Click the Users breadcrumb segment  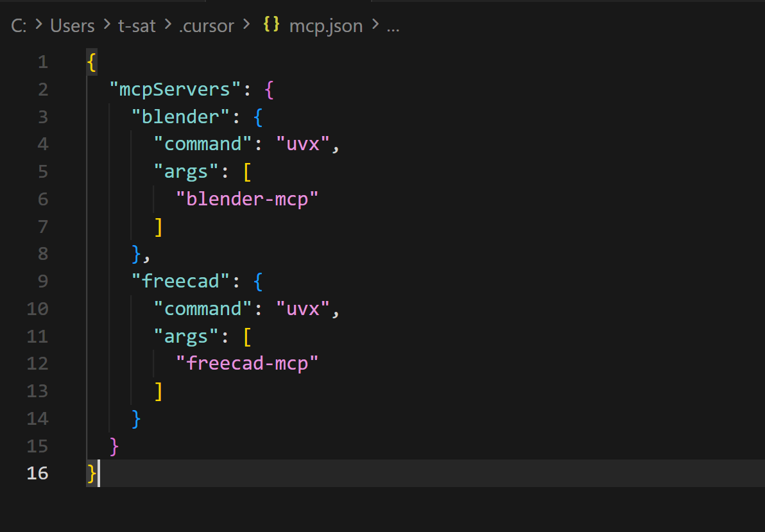72,26
